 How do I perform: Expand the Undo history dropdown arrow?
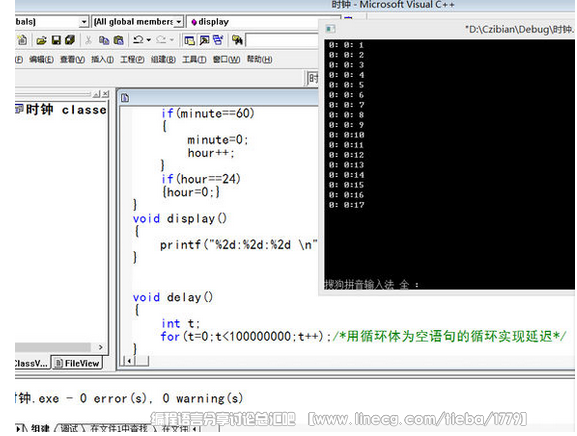coord(149,40)
